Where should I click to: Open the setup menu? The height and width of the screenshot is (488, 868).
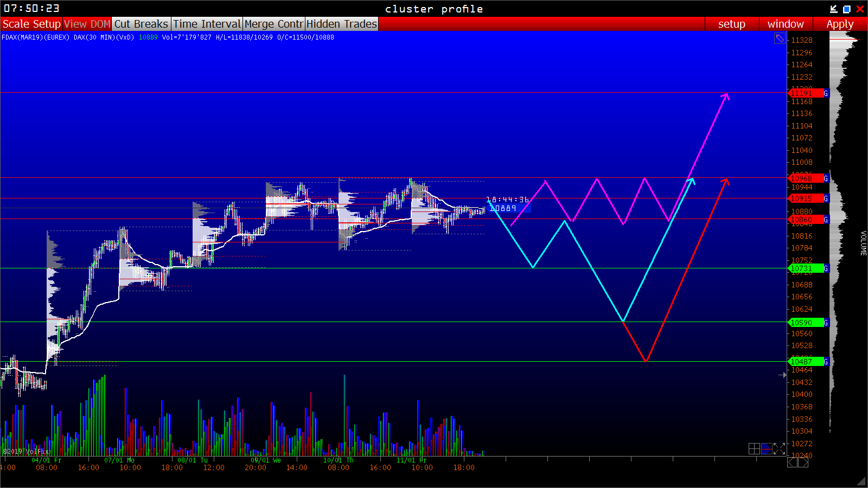[732, 24]
